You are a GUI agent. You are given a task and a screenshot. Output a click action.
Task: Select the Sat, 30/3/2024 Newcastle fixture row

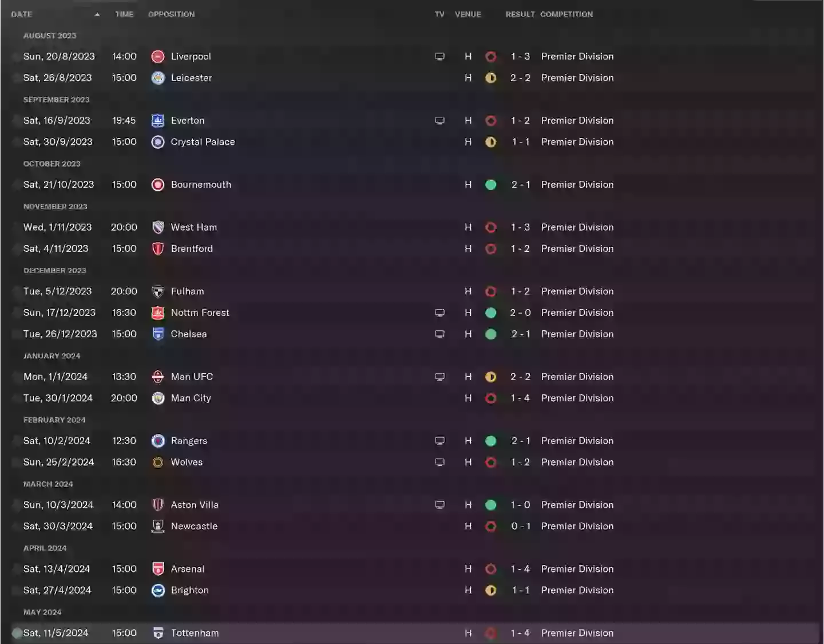(x=412, y=526)
